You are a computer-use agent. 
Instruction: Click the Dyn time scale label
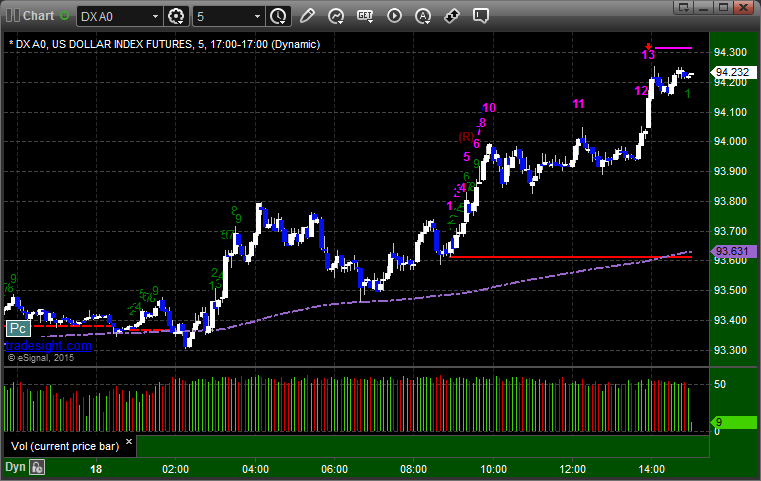pos(15,467)
